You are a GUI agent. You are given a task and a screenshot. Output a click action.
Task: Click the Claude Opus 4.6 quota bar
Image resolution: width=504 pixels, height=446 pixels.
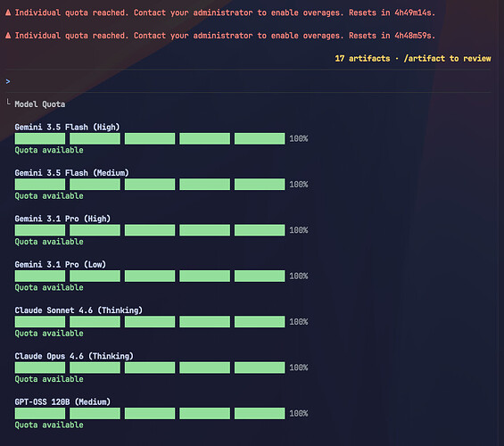[x=150, y=368]
